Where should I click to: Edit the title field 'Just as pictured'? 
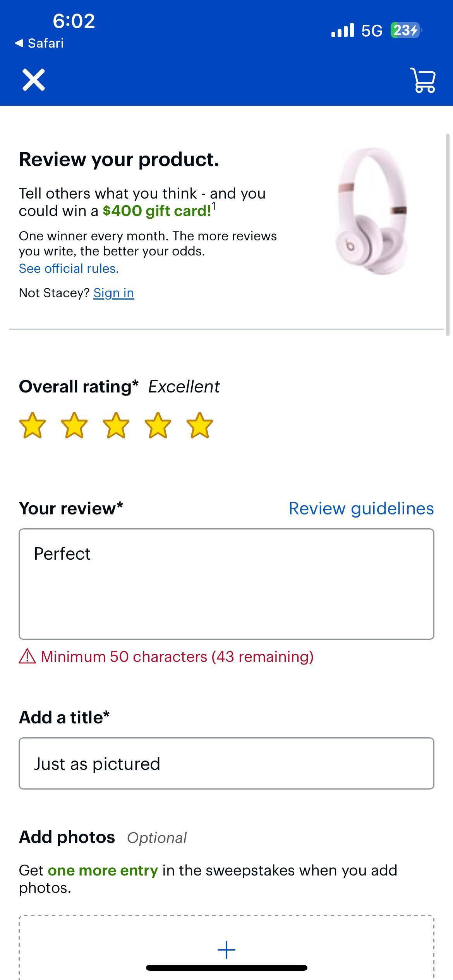coord(226,763)
